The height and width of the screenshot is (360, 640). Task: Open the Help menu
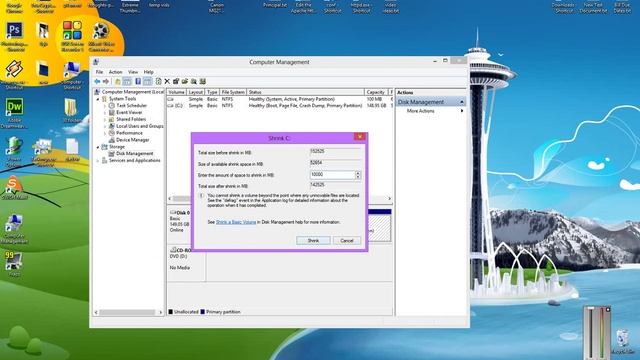click(x=149, y=72)
